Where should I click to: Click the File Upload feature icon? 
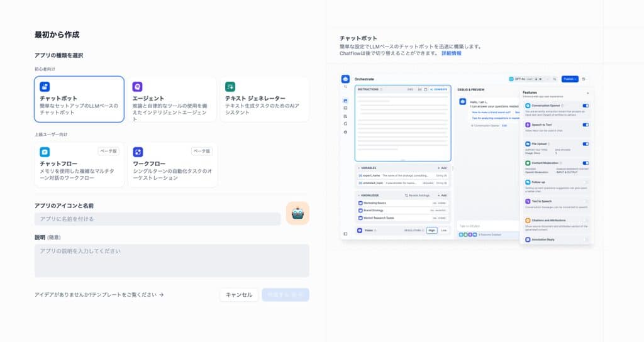click(528, 144)
